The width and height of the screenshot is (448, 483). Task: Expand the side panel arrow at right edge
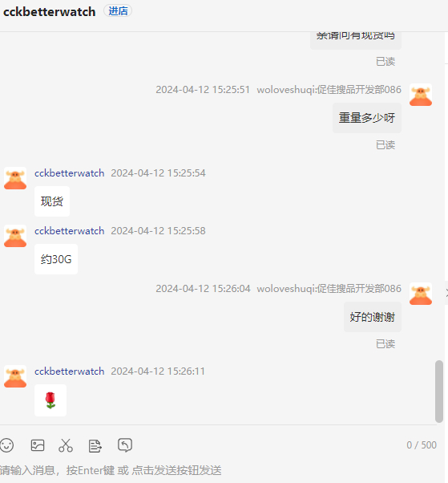point(446,293)
